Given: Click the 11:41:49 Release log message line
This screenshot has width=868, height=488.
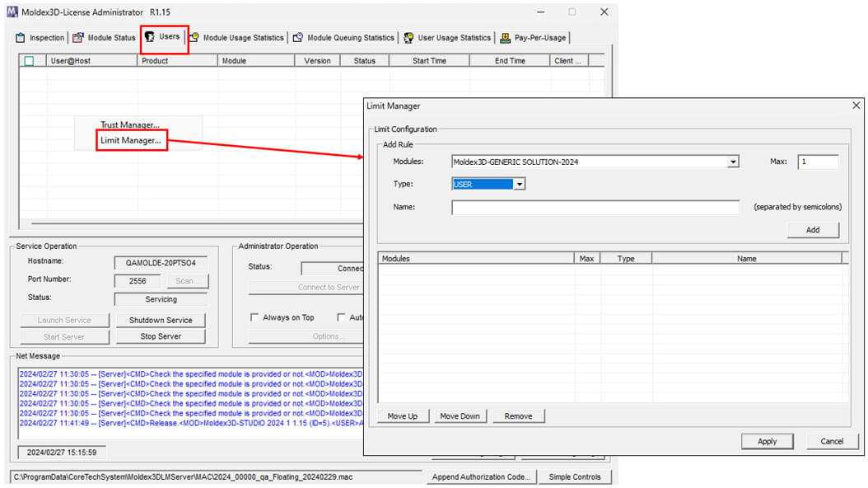Looking at the screenshot, I should [191, 423].
